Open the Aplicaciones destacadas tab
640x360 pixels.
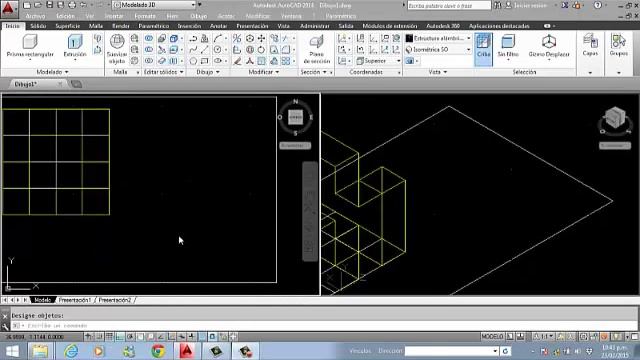pos(499,26)
